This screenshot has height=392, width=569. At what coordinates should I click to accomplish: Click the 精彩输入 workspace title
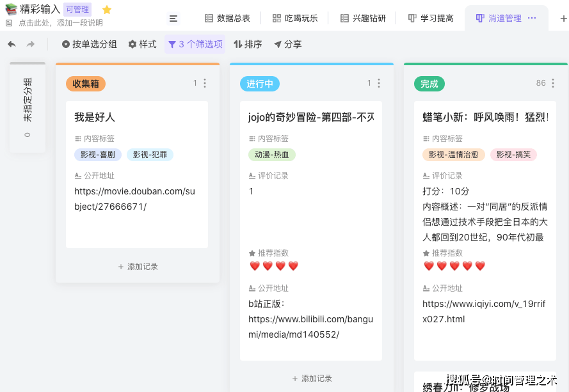click(40, 9)
